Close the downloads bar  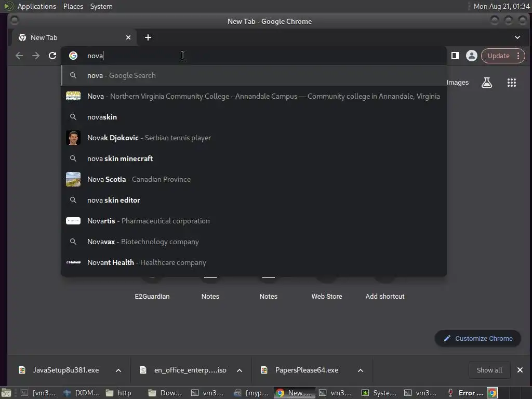point(520,370)
